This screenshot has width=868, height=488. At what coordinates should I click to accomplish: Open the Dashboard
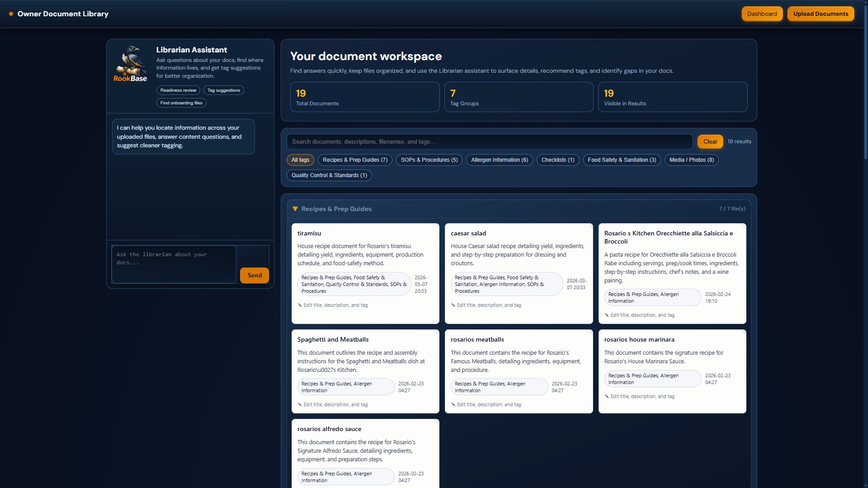[x=762, y=14]
